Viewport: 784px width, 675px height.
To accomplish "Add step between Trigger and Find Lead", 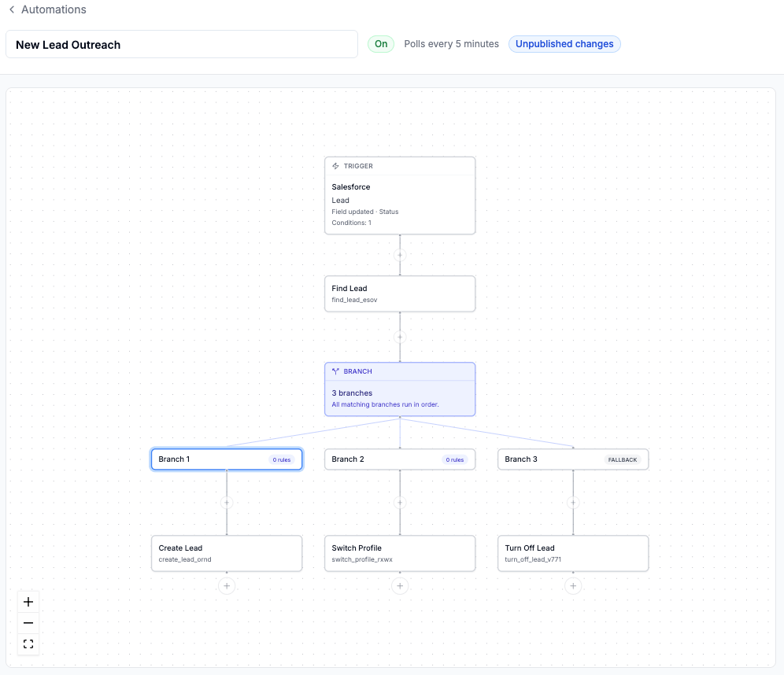I will click(400, 255).
